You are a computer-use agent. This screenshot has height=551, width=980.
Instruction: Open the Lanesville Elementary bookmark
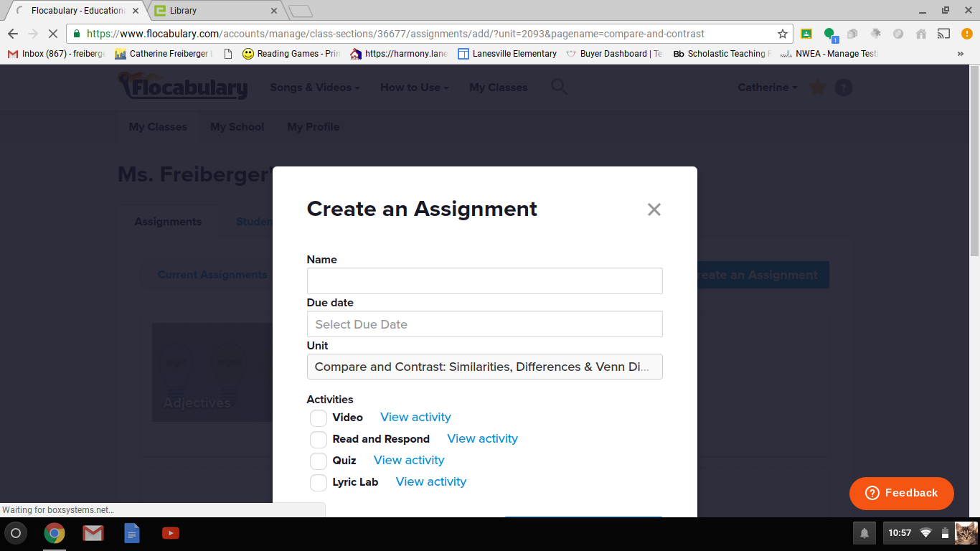pyautogui.click(x=508, y=54)
